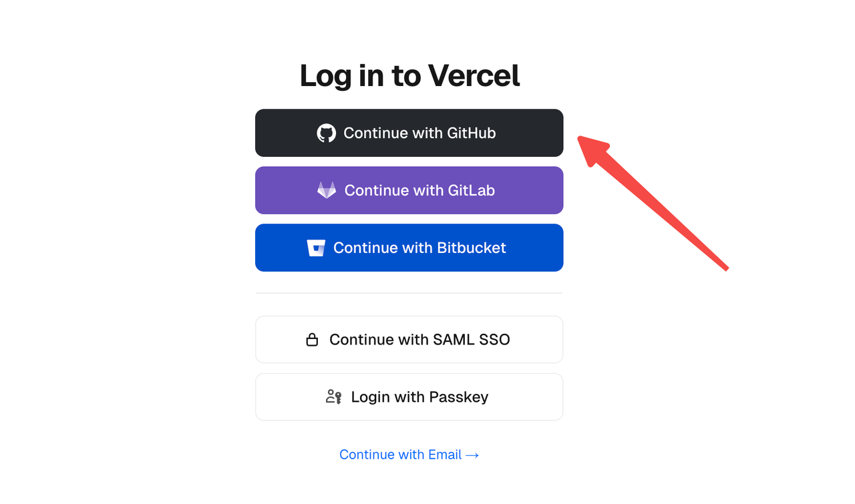Click the red annotation arrow's head
Viewport: 855px width, 504px height.
(587, 146)
